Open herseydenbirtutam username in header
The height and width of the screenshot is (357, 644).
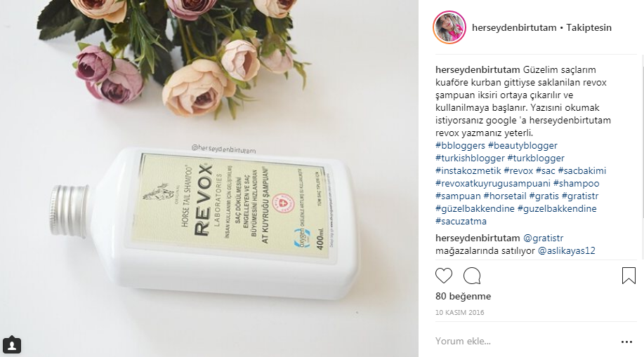(514, 27)
